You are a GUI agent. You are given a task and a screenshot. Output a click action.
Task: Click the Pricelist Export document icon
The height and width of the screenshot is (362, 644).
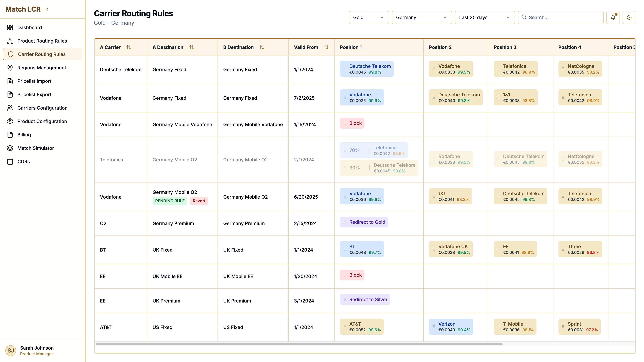point(10,94)
